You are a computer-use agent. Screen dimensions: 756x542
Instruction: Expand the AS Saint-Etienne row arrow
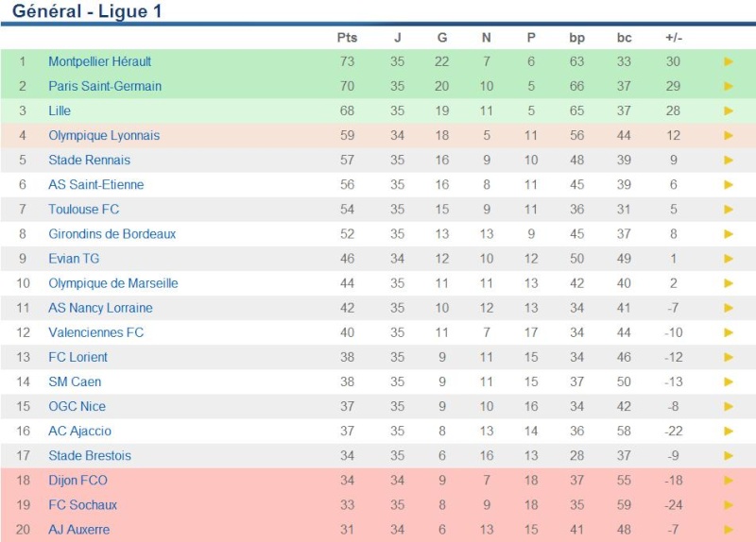point(729,184)
